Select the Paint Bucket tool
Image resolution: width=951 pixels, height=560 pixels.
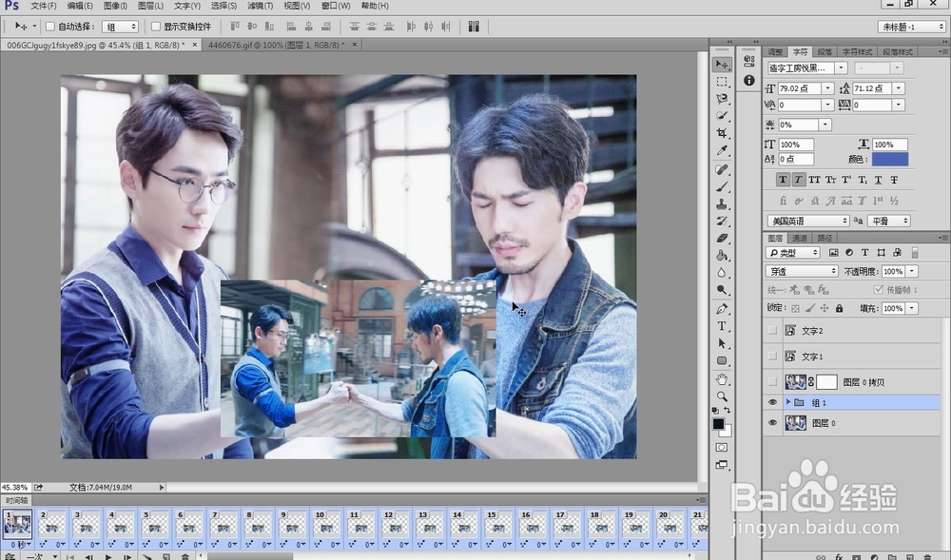click(722, 255)
